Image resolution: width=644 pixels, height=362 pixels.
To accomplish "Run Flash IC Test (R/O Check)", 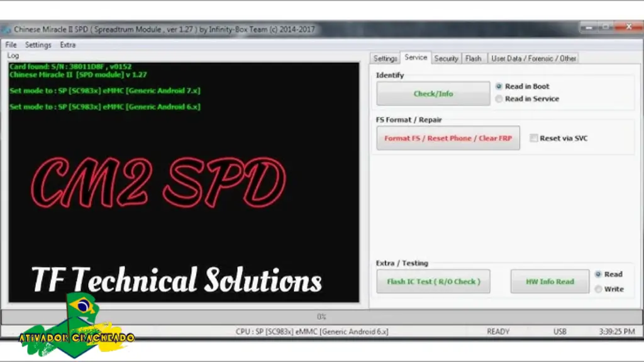I will (x=433, y=282).
